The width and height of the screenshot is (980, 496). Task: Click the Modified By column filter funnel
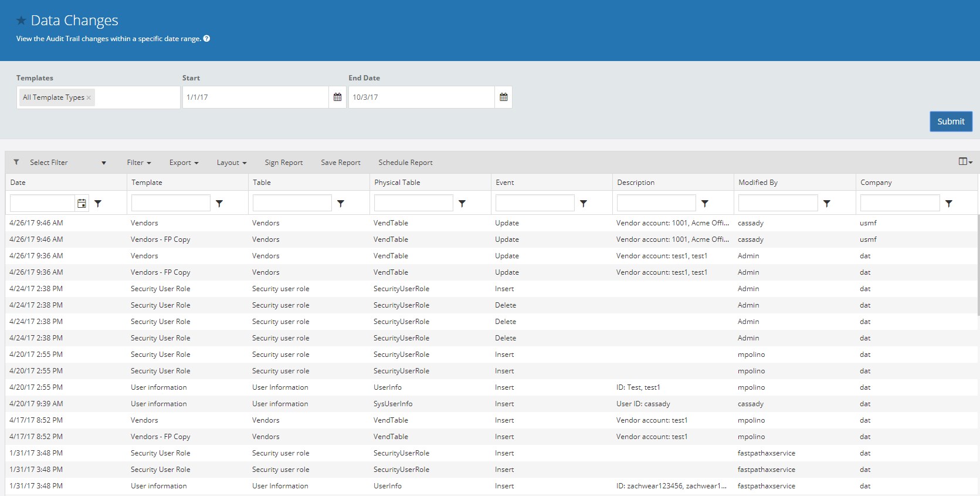(x=827, y=204)
